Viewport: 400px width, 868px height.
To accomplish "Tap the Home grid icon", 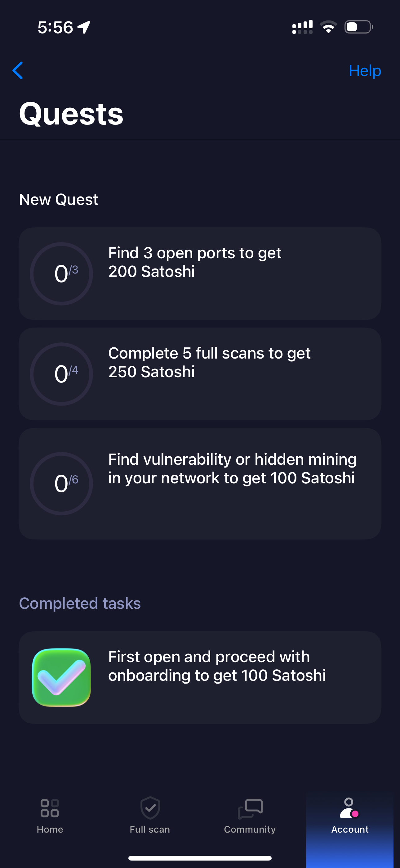I will pyautogui.click(x=50, y=808).
